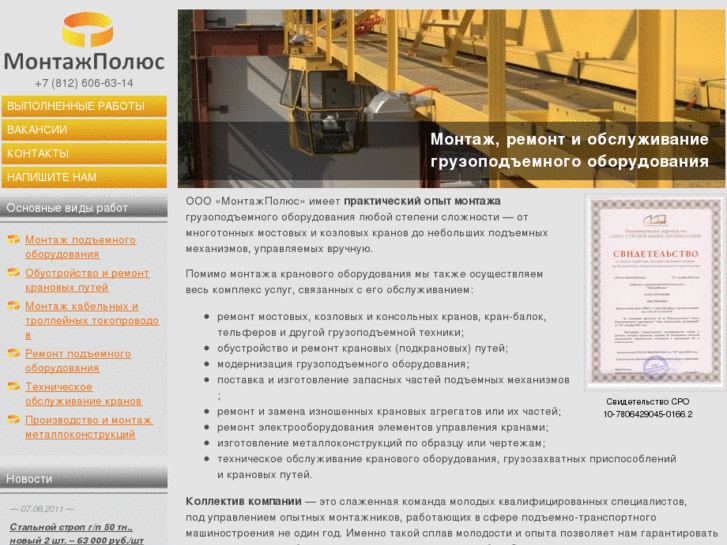727x545 pixels.
Task: Click the Свидетельство СРО caption text
Action: (648, 408)
